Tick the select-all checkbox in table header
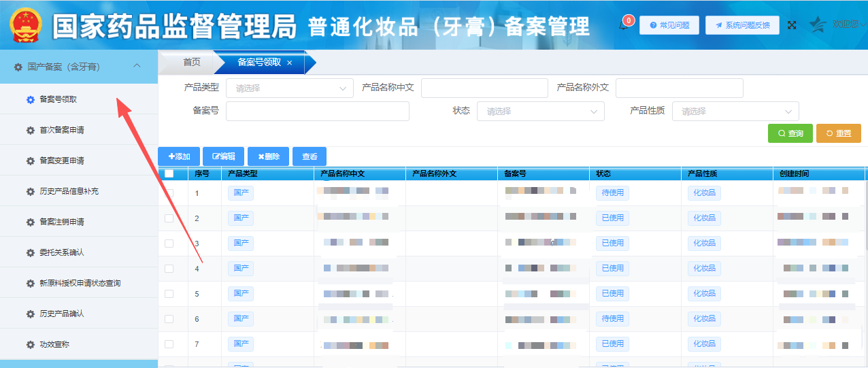This screenshot has width=868, height=368. pos(169,173)
